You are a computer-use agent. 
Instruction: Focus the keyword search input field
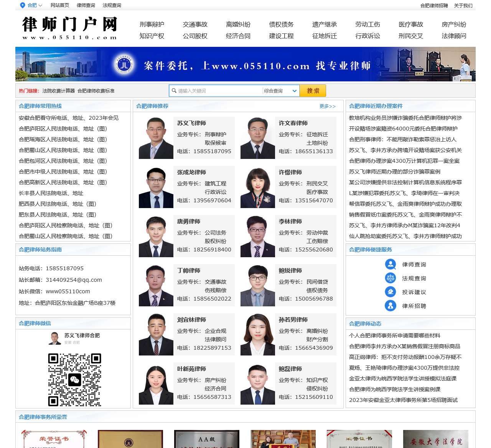coord(219,91)
